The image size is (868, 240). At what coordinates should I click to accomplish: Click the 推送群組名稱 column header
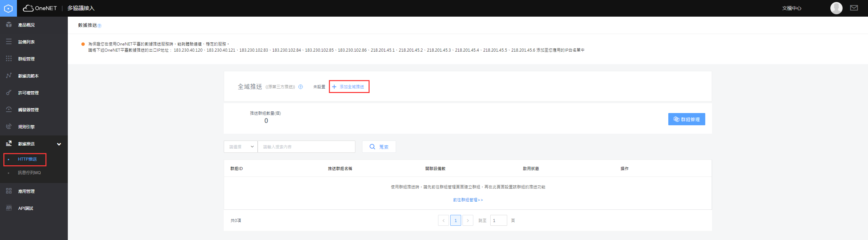tap(340, 169)
